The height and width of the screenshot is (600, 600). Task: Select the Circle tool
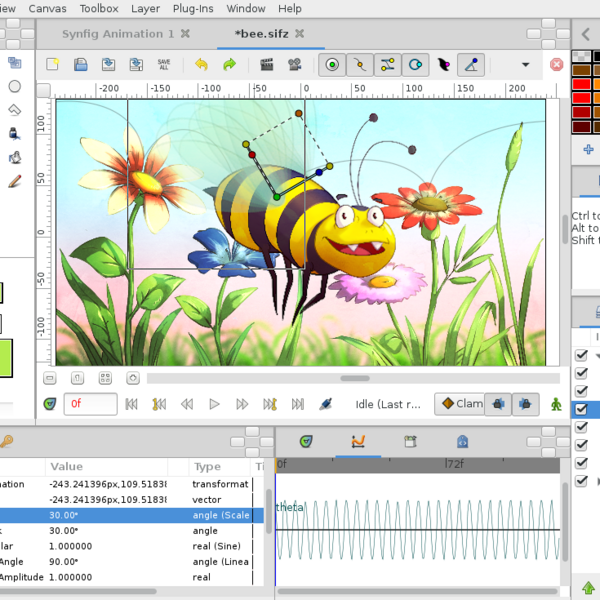[15, 86]
